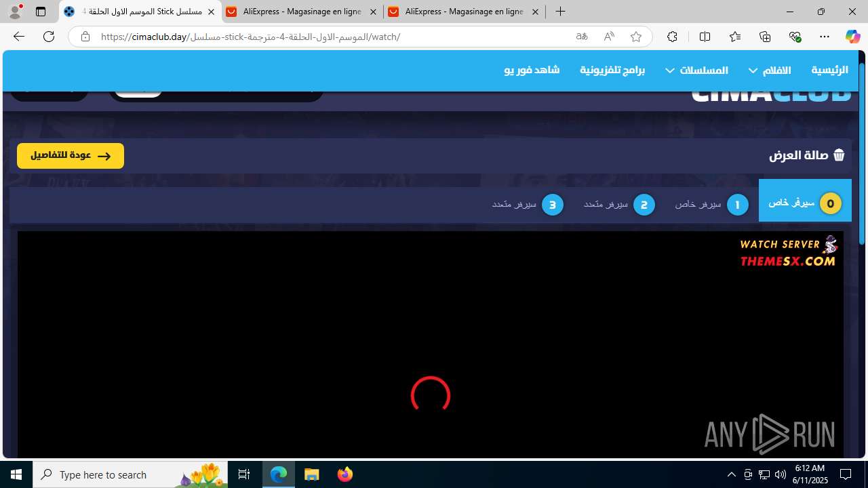Toggle Split screen icon

point(705,37)
